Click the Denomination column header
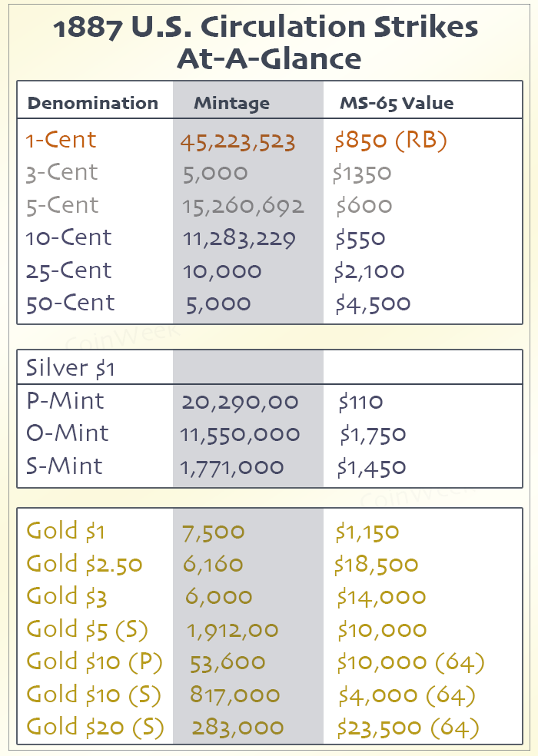The width and height of the screenshot is (538, 756). (x=92, y=103)
